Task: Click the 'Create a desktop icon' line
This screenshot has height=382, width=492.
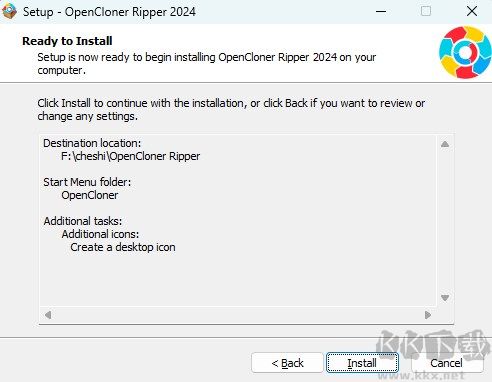Action: click(x=123, y=247)
